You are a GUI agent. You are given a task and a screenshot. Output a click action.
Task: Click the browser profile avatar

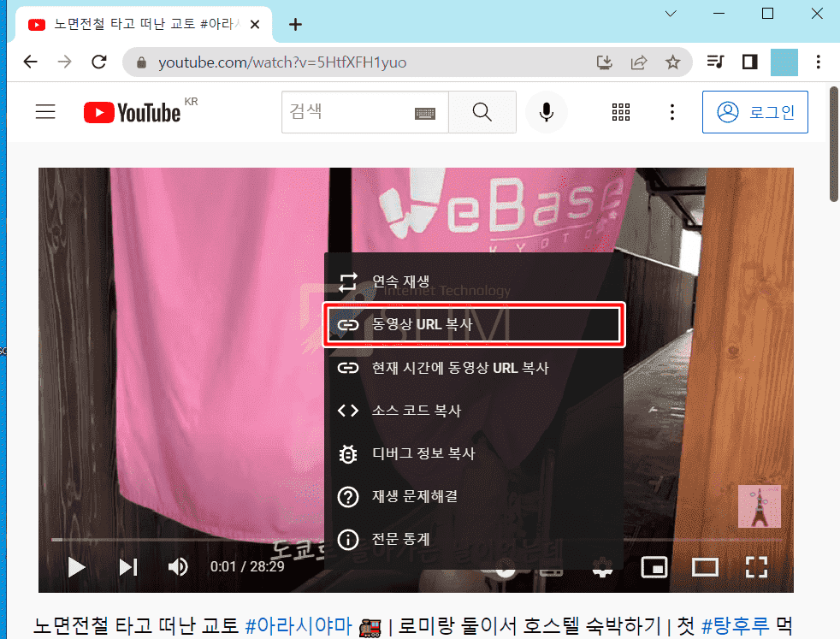[x=784, y=62]
